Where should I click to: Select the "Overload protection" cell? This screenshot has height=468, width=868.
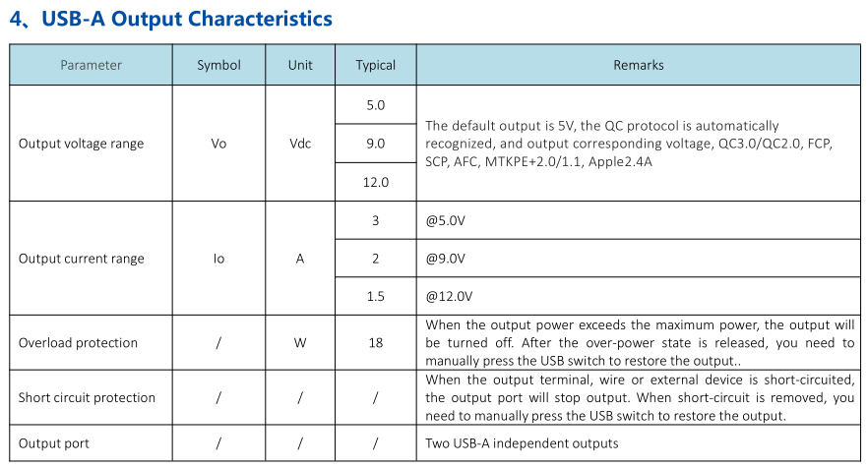[91, 342]
